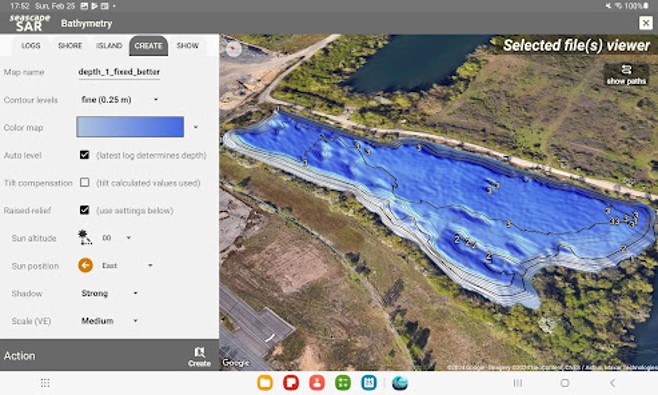The height and width of the screenshot is (395, 658).
Task: Toggle the Auto level checkbox
Action: point(84,155)
